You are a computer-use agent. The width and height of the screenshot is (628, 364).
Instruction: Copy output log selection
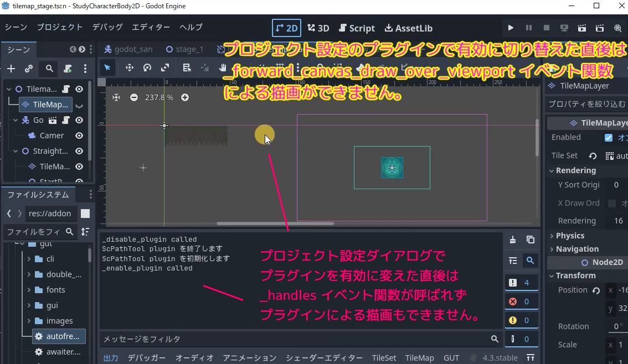[x=531, y=240]
